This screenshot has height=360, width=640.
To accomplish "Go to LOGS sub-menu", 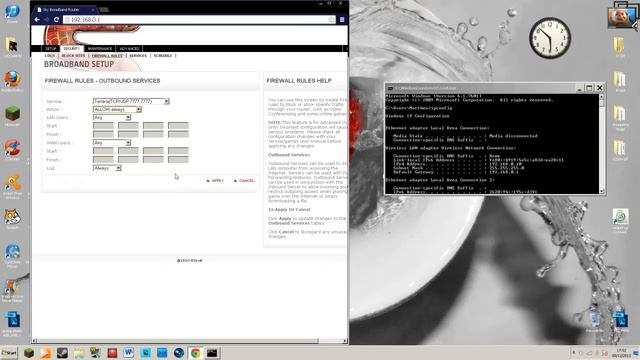I will (50, 56).
